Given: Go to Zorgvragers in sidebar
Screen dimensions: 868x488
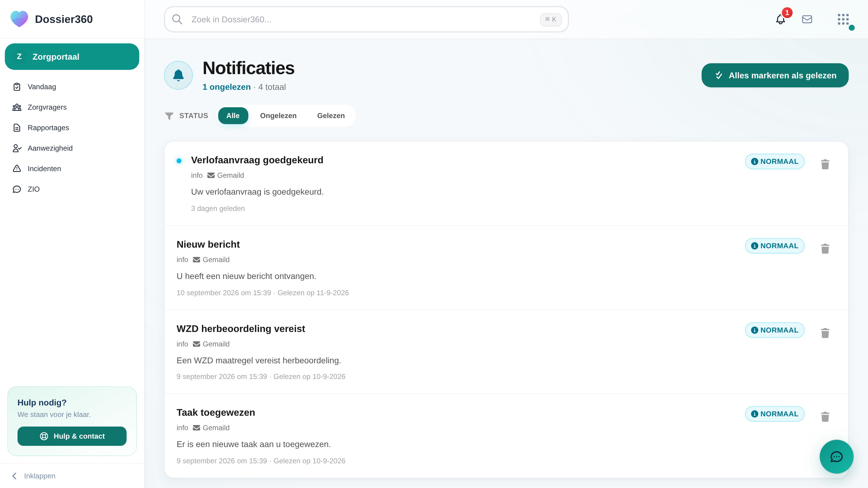Looking at the screenshot, I should (72, 108).
